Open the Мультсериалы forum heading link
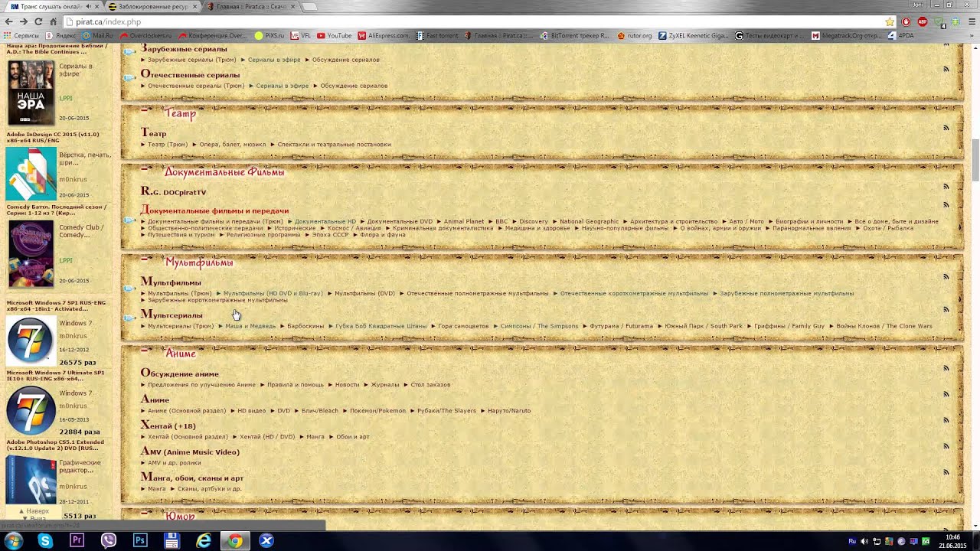 click(x=171, y=315)
